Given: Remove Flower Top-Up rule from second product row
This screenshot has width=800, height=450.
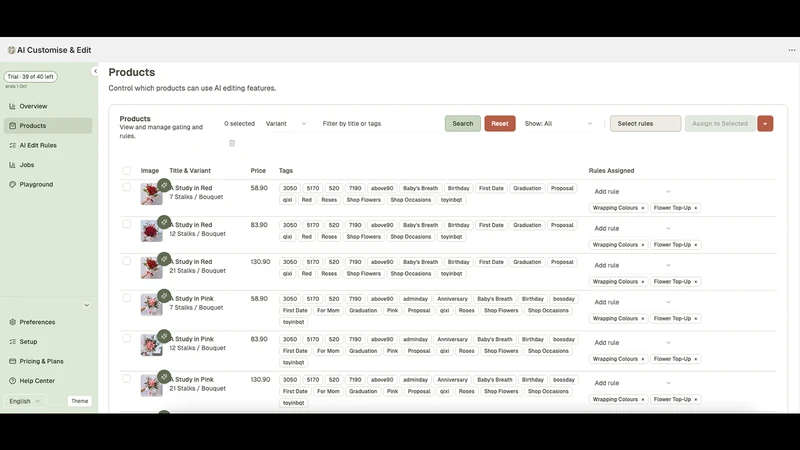Looking at the screenshot, I should 695,245.
